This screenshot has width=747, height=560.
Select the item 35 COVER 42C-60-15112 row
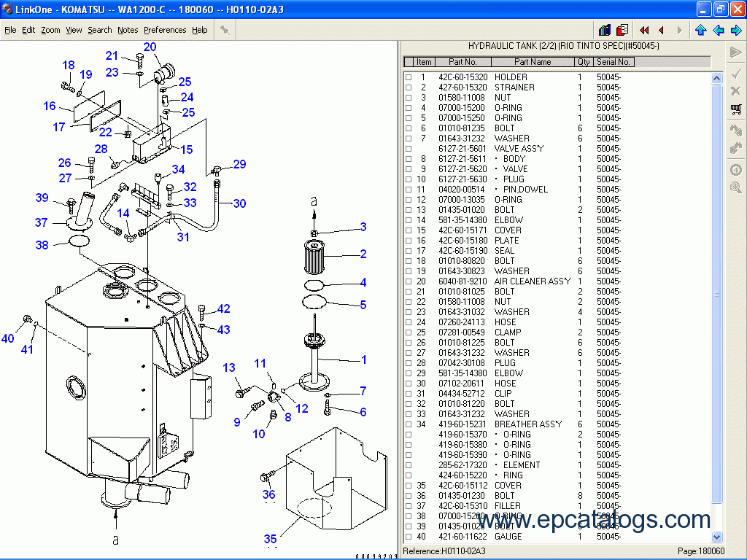click(513, 486)
